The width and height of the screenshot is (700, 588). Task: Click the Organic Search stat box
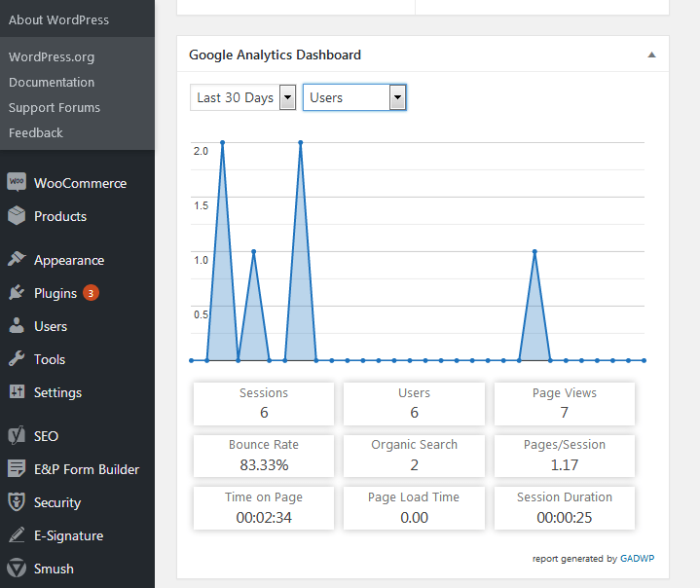tap(414, 456)
